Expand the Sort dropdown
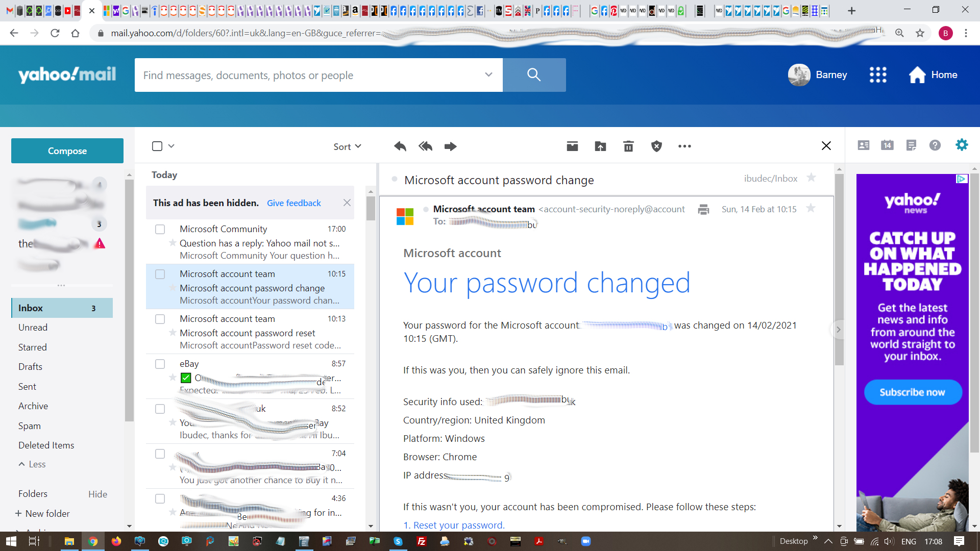Viewport: 980px width, 551px height. click(x=347, y=146)
